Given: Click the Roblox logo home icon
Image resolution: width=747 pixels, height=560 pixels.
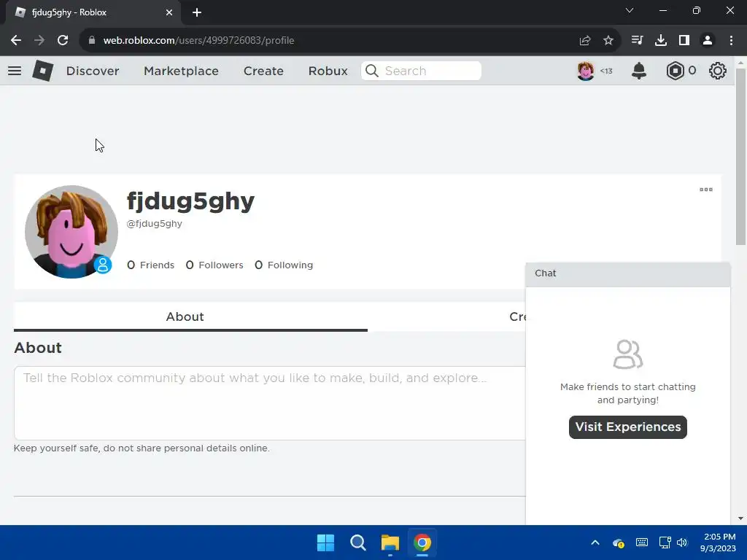Looking at the screenshot, I should click(x=42, y=71).
